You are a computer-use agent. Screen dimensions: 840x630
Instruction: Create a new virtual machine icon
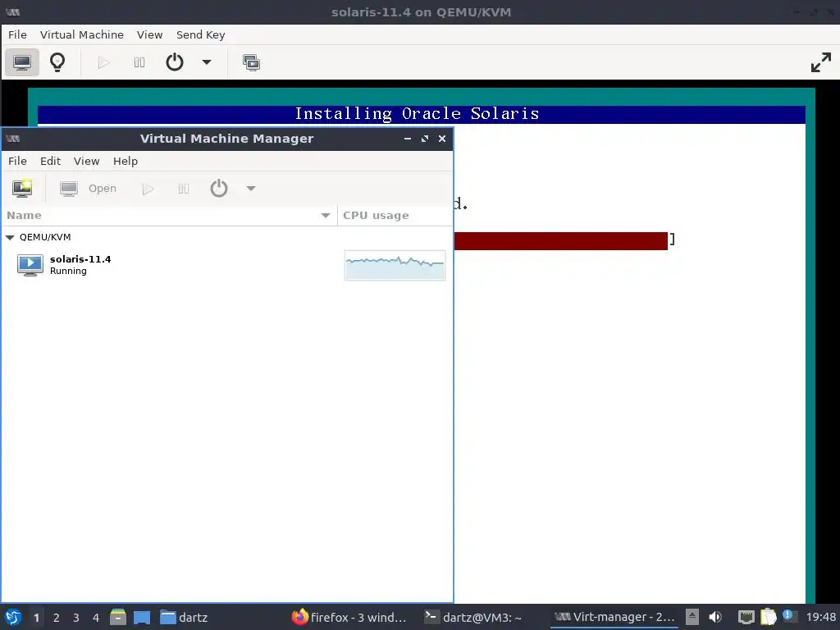(22, 189)
